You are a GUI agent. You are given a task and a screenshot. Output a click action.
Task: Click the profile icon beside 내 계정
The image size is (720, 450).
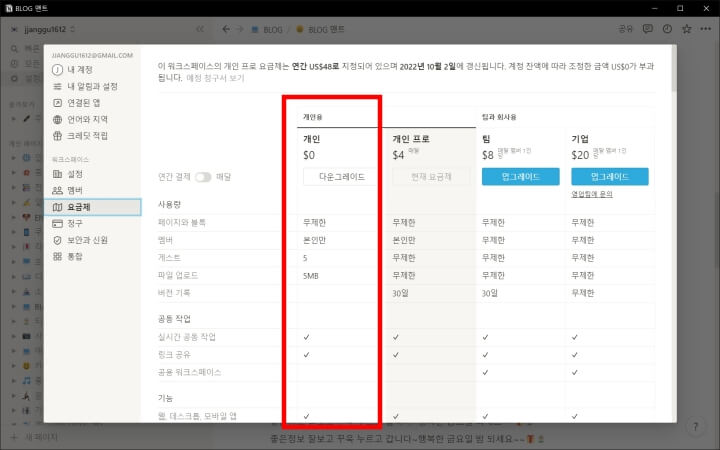pos(57,70)
